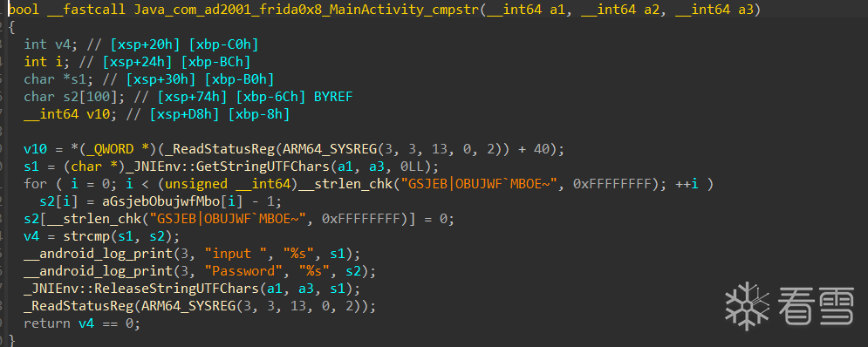The height and width of the screenshot is (347, 868).
Task: Click the 看雪 watermark text
Action: [x=816, y=306]
